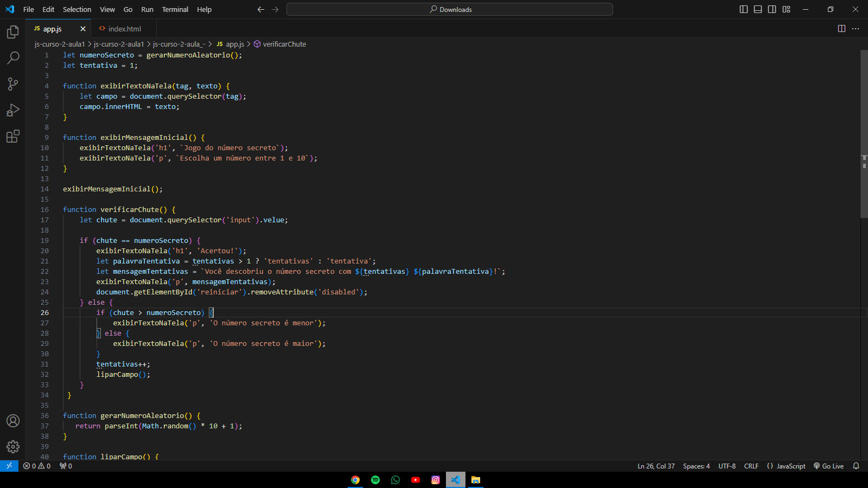
Task: Click the 'Acertou!' string on line 20
Action: point(218,251)
